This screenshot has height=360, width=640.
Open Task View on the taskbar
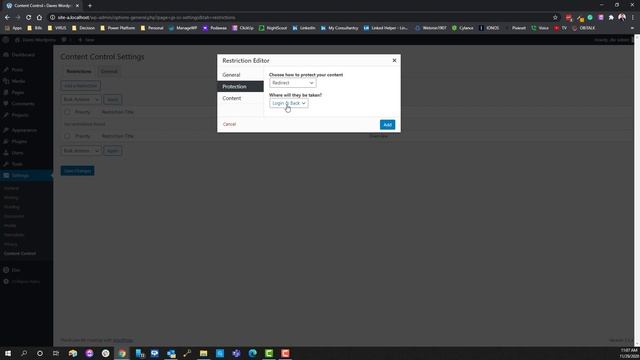point(56,353)
